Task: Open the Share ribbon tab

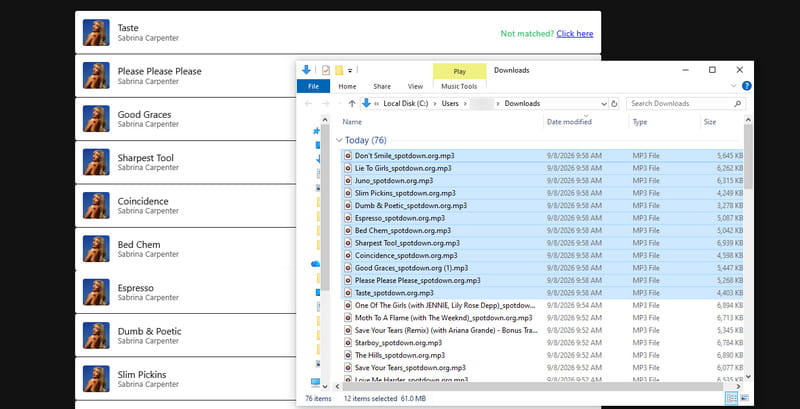Action: (382, 87)
